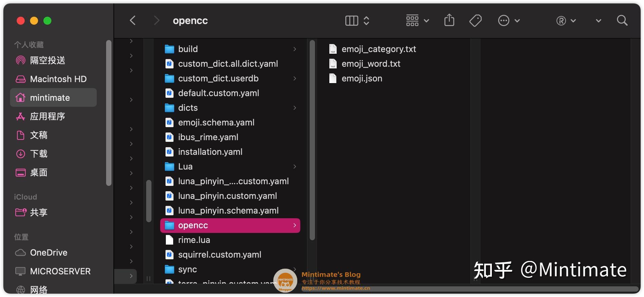Viewport: 644px width, 297px height.
Task: Open AirDrop (隔空投送) in sidebar
Action: click(x=47, y=60)
